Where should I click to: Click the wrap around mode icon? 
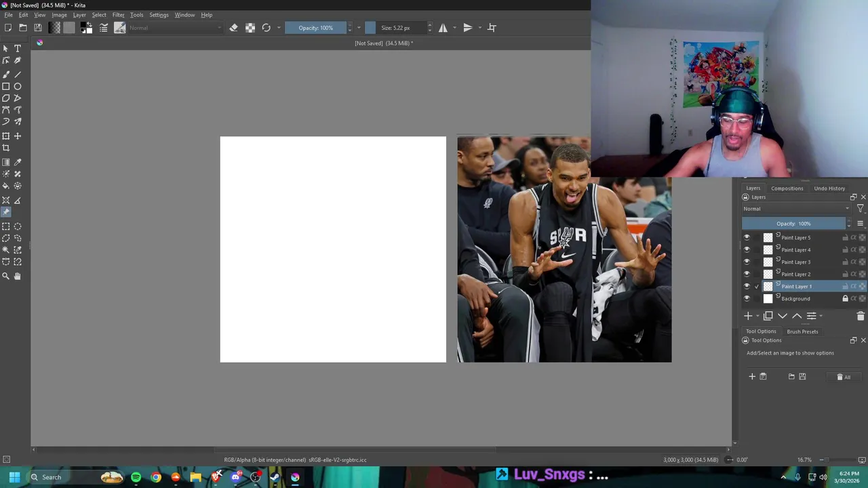[x=492, y=28]
